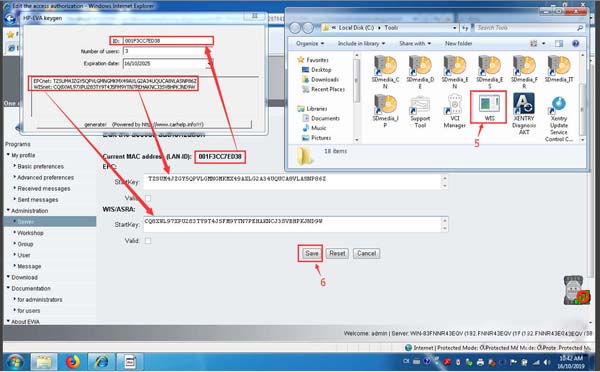Click the Reset button
600x372 pixels.
coord(337,253)
